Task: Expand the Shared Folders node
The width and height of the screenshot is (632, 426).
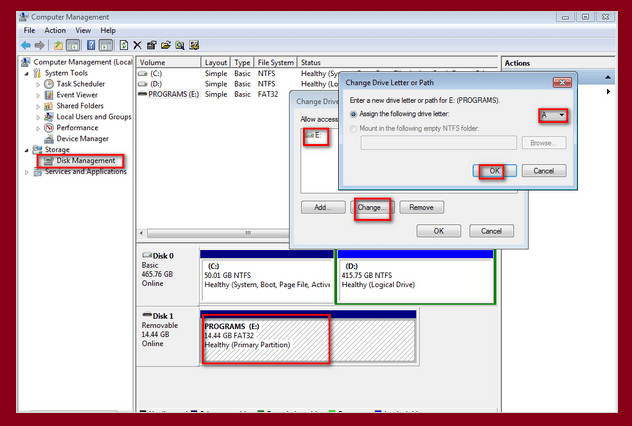Action: coord(38,106)
